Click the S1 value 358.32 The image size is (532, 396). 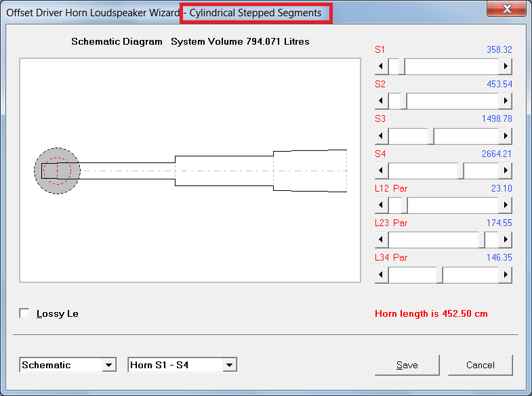pos(499,49)
